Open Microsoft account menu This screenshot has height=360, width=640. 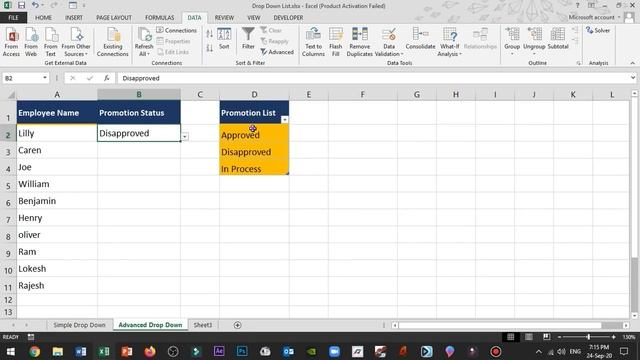[595, 18]
